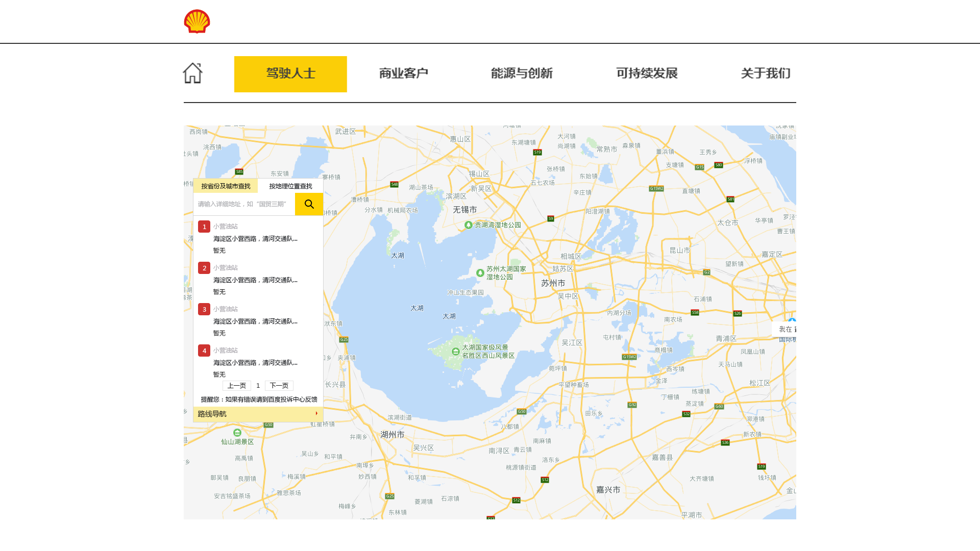This screenshot has height=551, width=980.
Task: Switch to 按地理位置查找 tab
Action: click(x=290, y=186)
